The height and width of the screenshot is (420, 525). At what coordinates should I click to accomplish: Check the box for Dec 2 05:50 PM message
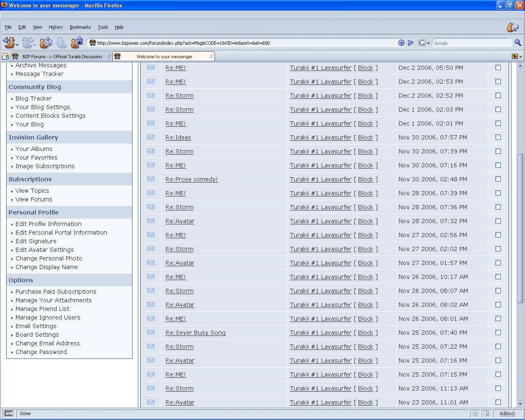[x=498, y=68]
